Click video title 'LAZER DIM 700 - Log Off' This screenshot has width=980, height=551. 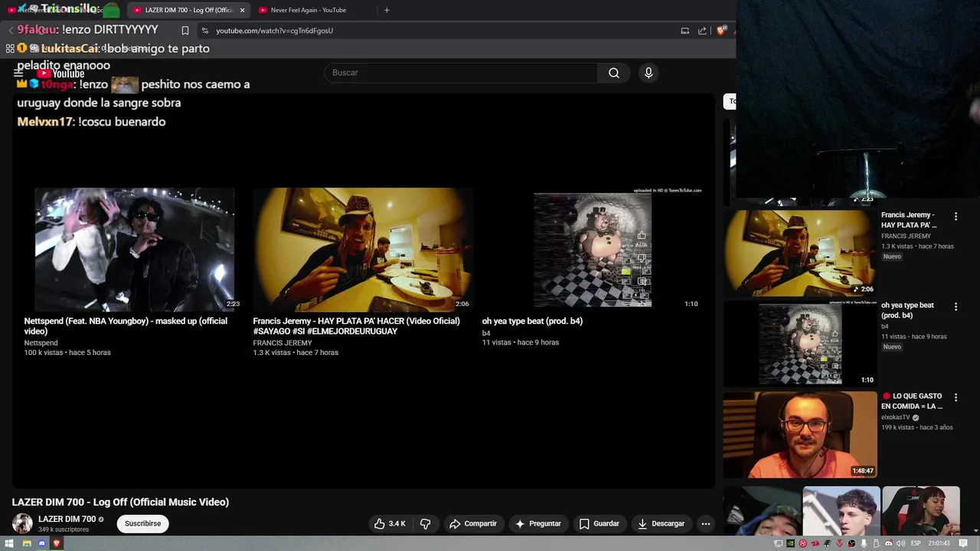coord(120,502)
